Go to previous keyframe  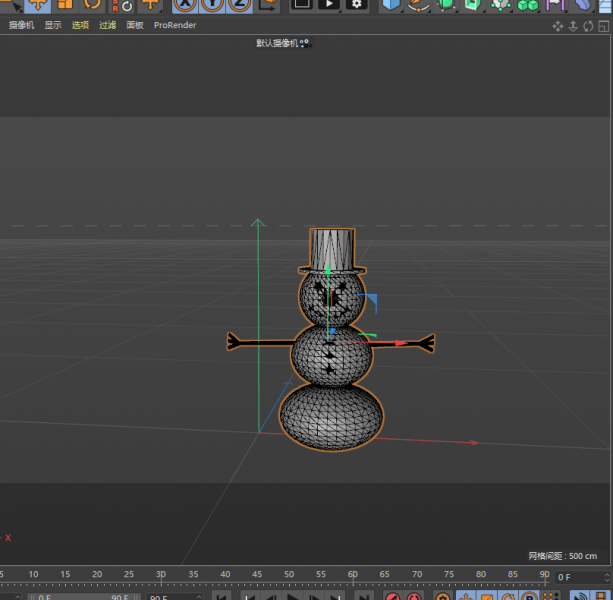click(250, 596)
